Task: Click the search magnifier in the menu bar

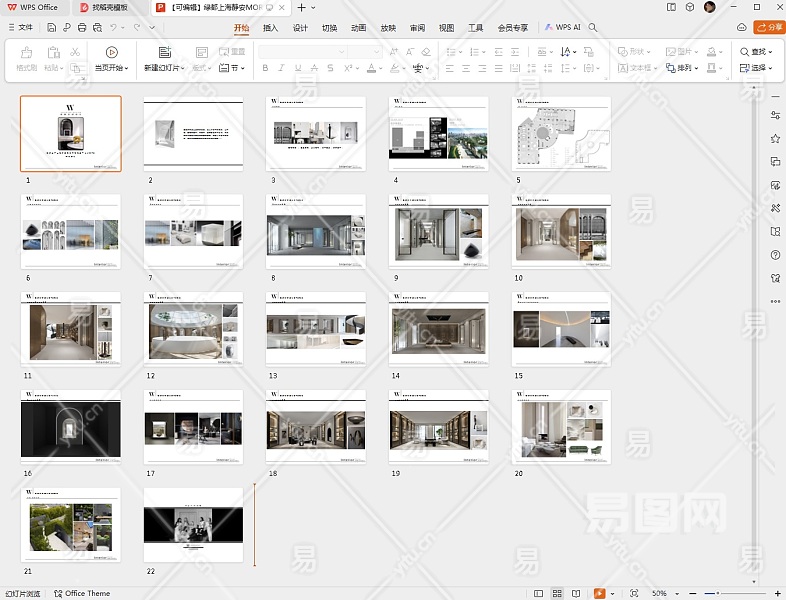Action: pyautogui.click(x=594, y=28)
